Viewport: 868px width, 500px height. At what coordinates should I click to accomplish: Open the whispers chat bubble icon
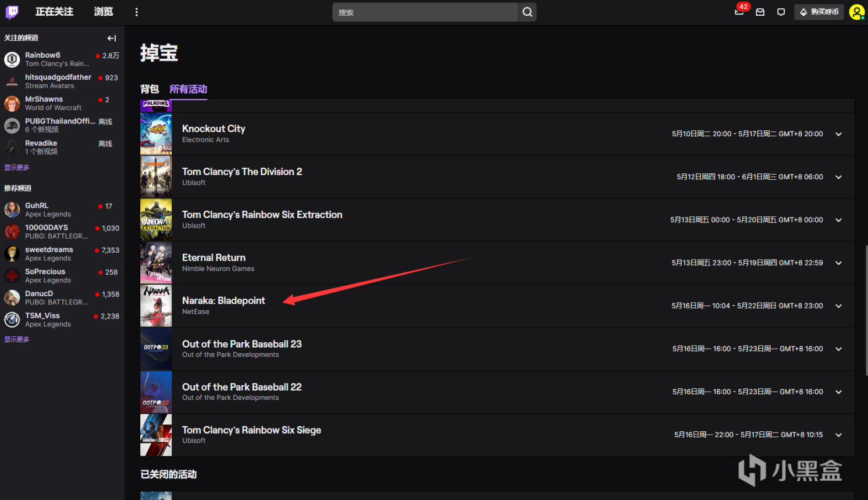781,12
